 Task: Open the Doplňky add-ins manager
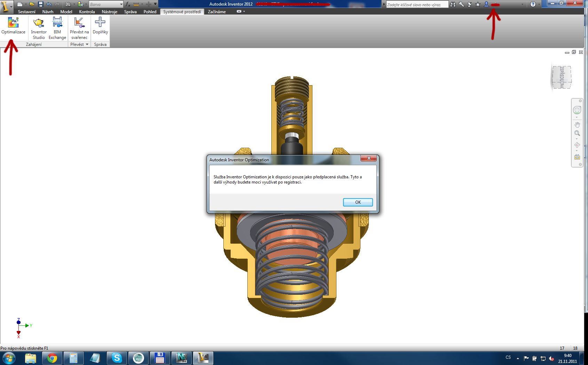coord(100,26)
